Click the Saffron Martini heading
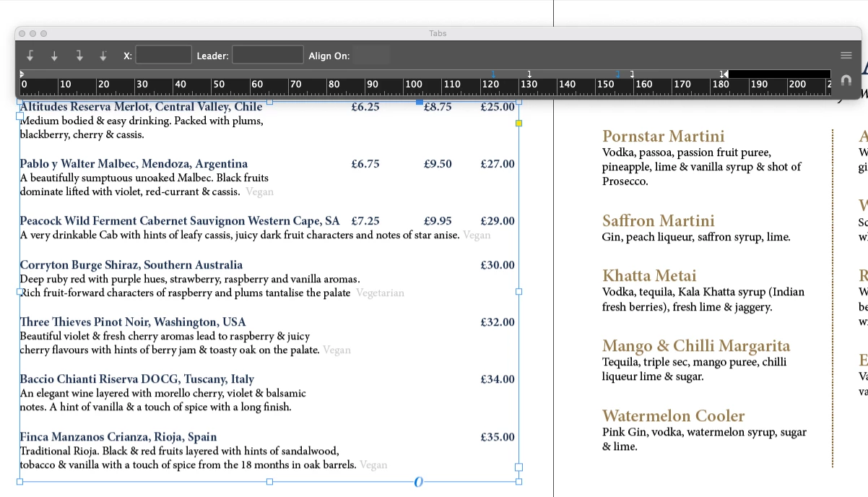Image resolution: width=868 pixels, height=497 pixels. (658, 220)
